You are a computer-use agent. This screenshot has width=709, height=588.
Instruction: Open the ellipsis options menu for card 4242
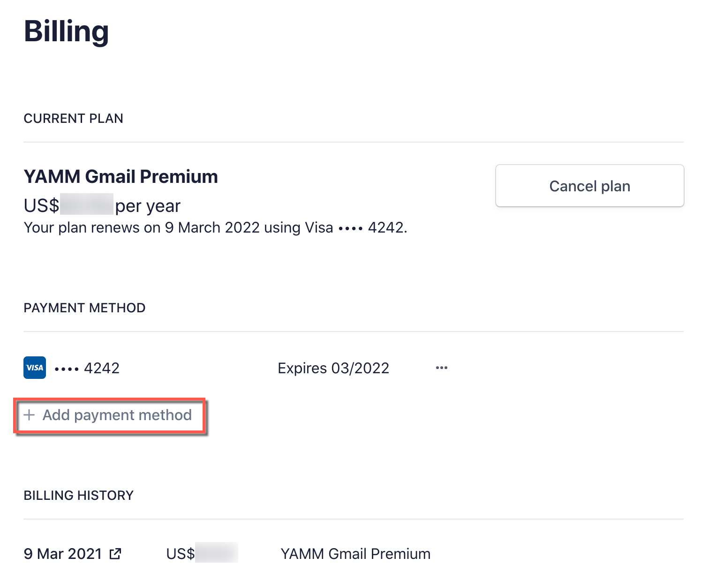point(441,368)
